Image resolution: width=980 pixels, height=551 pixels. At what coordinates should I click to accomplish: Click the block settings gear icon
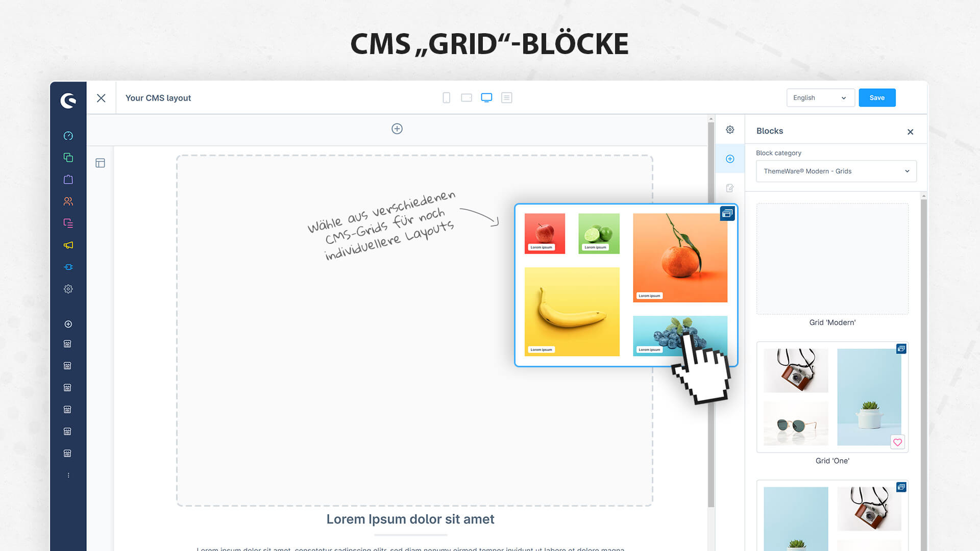[x=730, y=131]
